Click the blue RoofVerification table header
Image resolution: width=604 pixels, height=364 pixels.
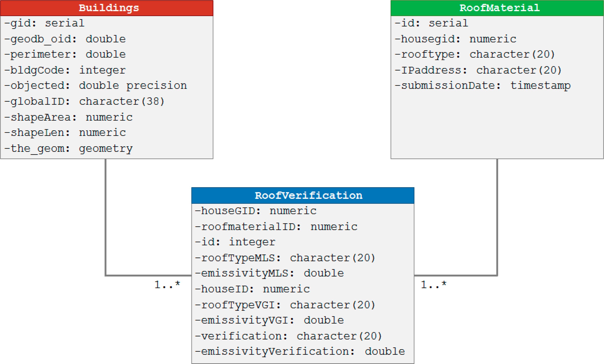pyautogui.click(x=303, y=196)
